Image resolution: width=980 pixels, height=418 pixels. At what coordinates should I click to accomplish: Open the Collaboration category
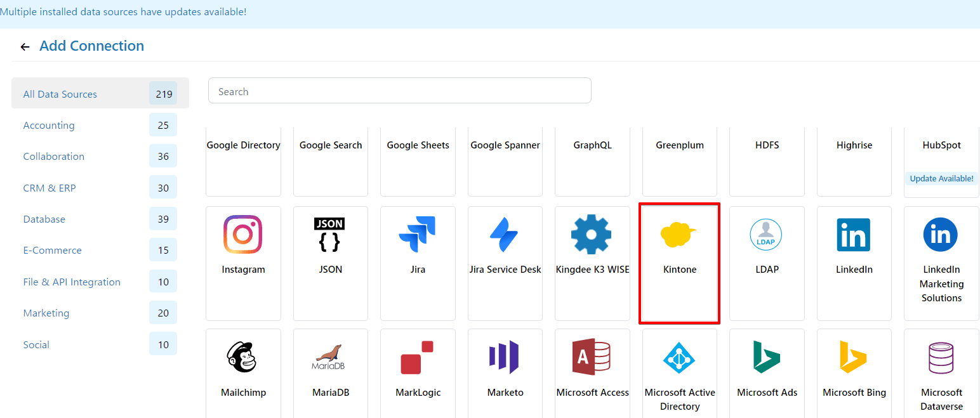click(100, 156)
